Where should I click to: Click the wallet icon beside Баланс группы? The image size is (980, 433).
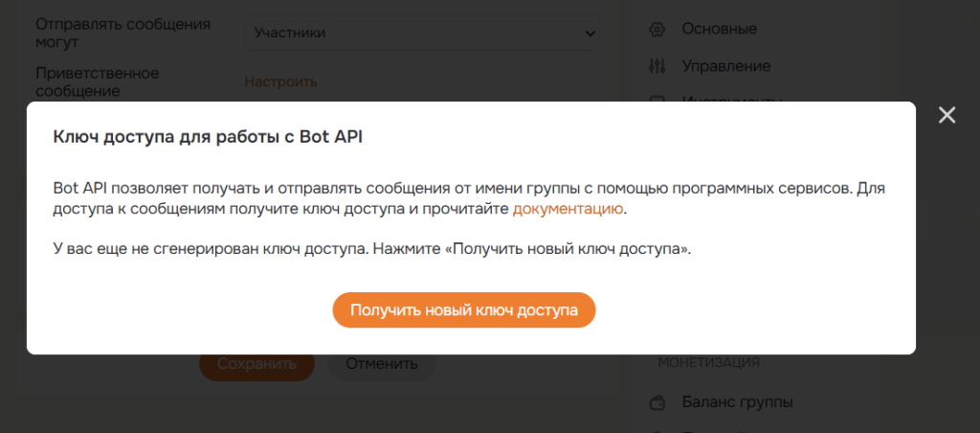coord(657,401)
